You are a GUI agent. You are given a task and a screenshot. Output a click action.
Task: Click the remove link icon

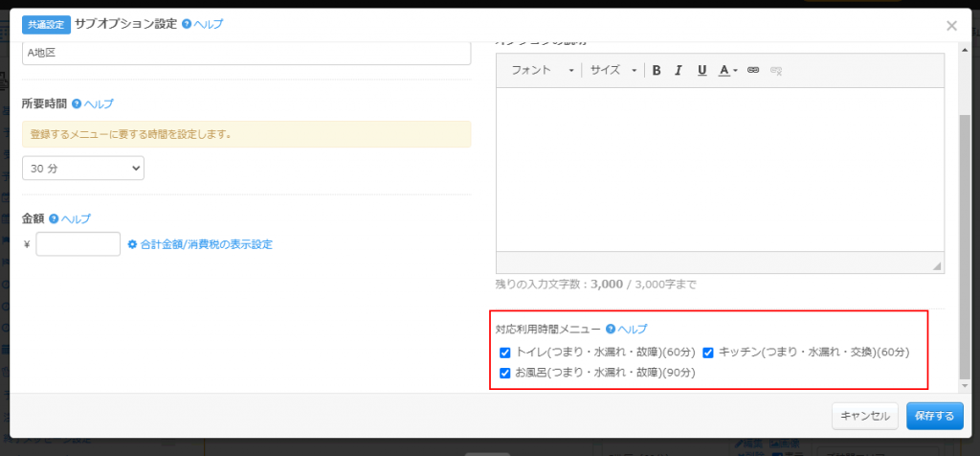pos(776,70)
